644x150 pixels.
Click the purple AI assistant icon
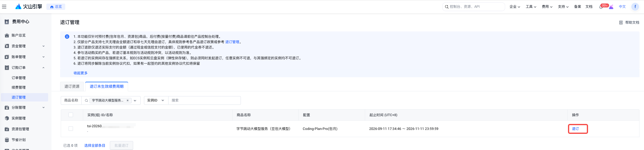611,7
